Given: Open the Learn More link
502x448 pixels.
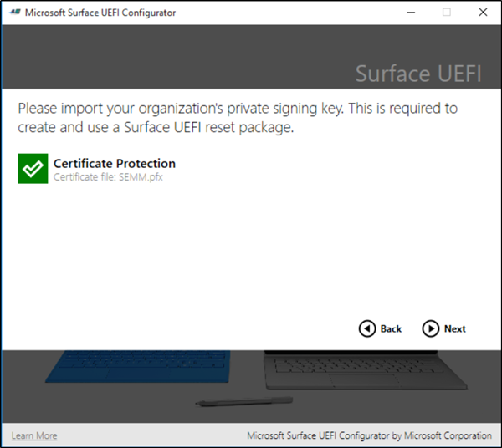Looking at the screenshot, I should click(34, 435).
